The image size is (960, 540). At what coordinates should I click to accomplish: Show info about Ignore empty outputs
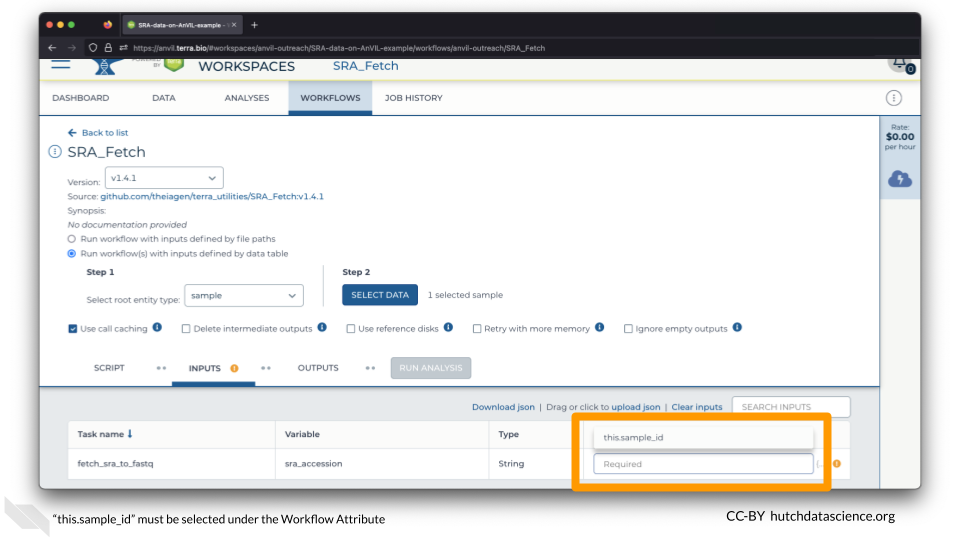(x=737, y=328)
